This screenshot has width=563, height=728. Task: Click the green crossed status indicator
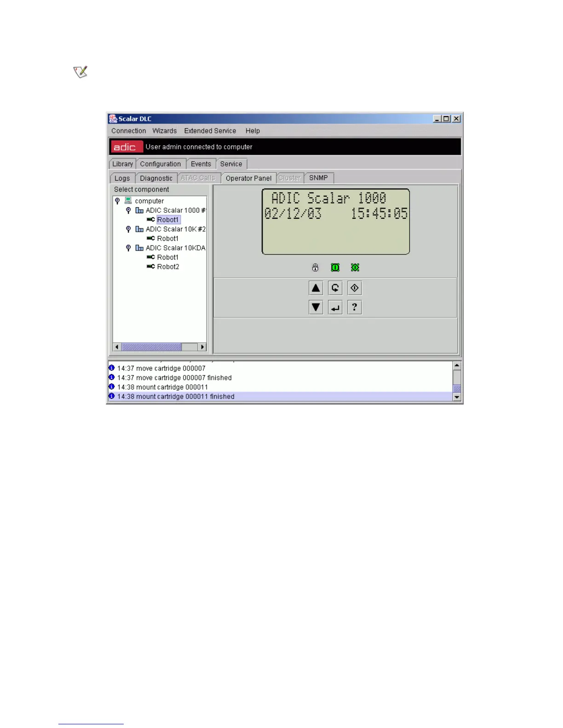(x=355, y=267)
